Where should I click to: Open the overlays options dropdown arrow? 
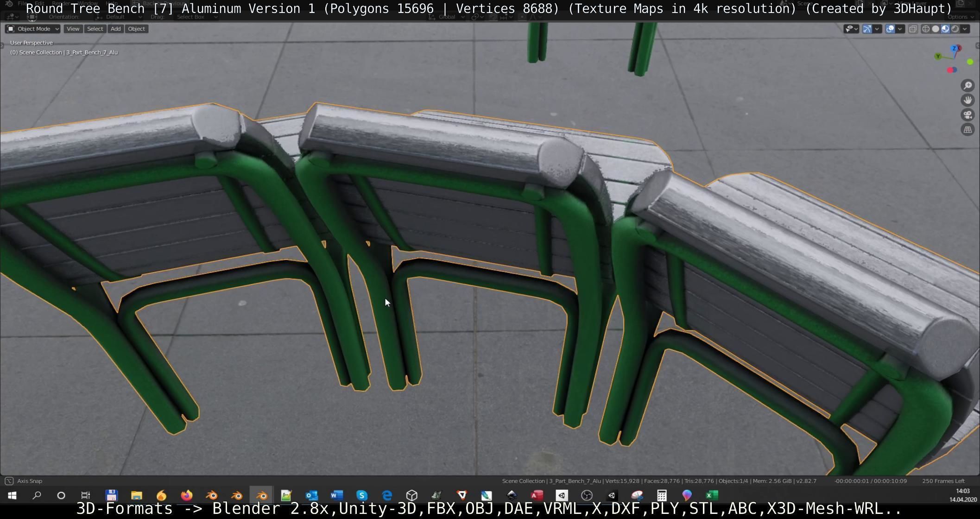coord(900,29)
